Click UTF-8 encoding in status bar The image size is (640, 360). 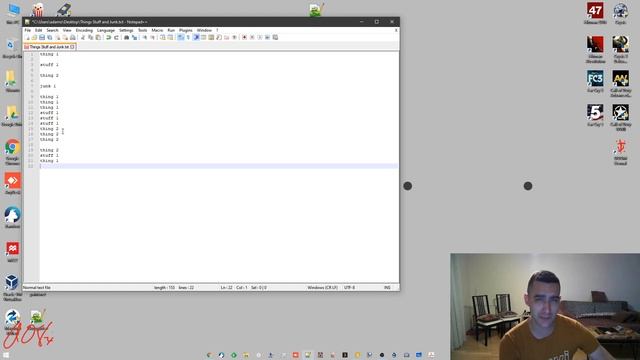tap(349, 288)
